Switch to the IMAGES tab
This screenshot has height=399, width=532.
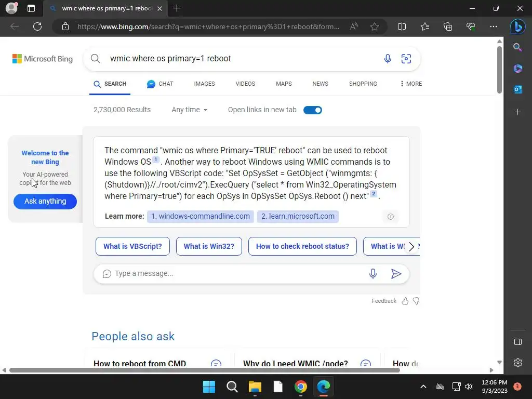pos(204,84)
